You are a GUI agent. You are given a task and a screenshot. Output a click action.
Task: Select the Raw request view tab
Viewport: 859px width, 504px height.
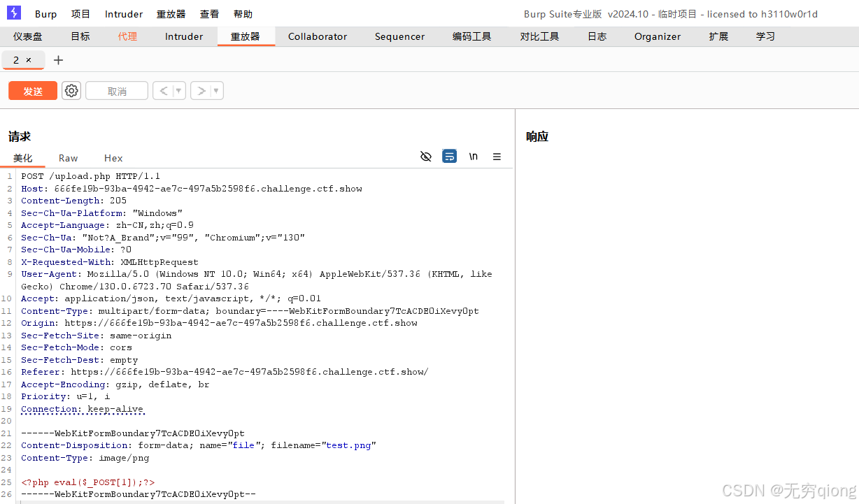click(x=69, y=158)
